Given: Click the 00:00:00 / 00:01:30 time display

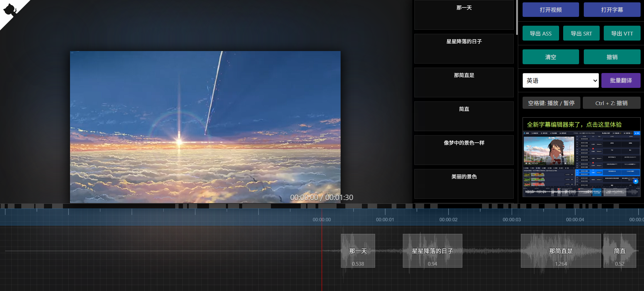Looking at the screenshot, I should 322,197.
